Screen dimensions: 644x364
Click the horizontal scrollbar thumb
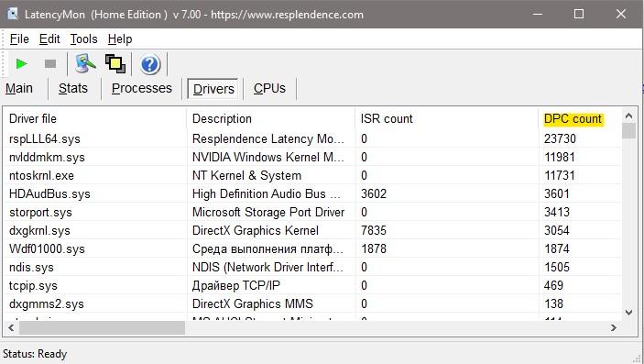click(x=102, y=328)
